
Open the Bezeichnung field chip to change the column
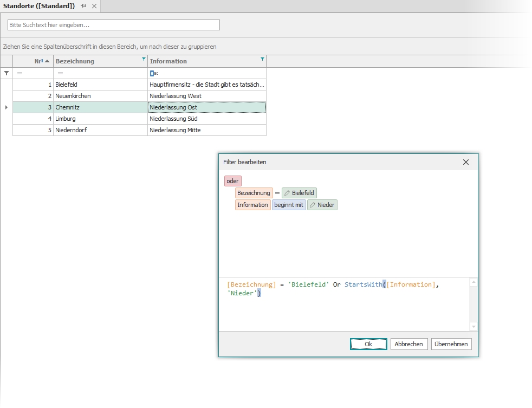coord(252,192)
